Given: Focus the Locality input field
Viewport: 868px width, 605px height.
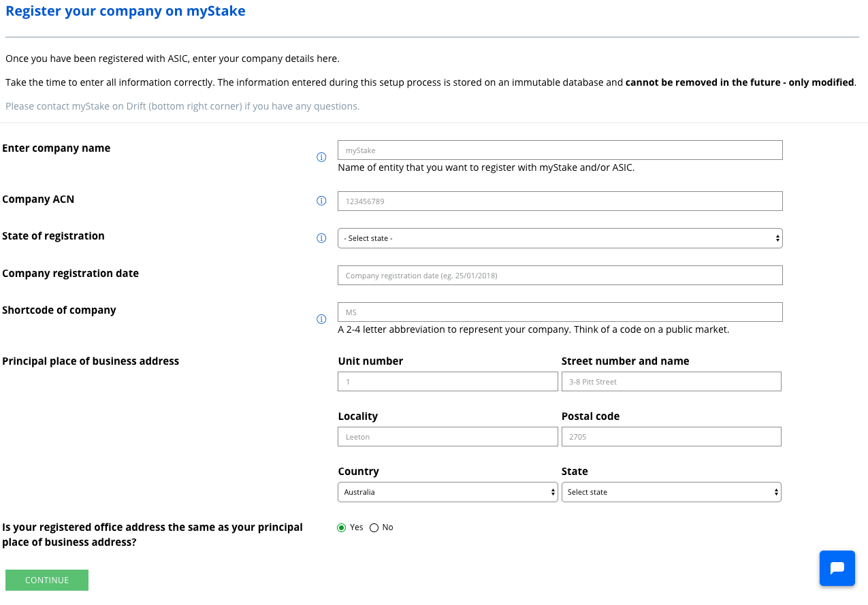Looking at the screenshot, I should tap(447, 437).
